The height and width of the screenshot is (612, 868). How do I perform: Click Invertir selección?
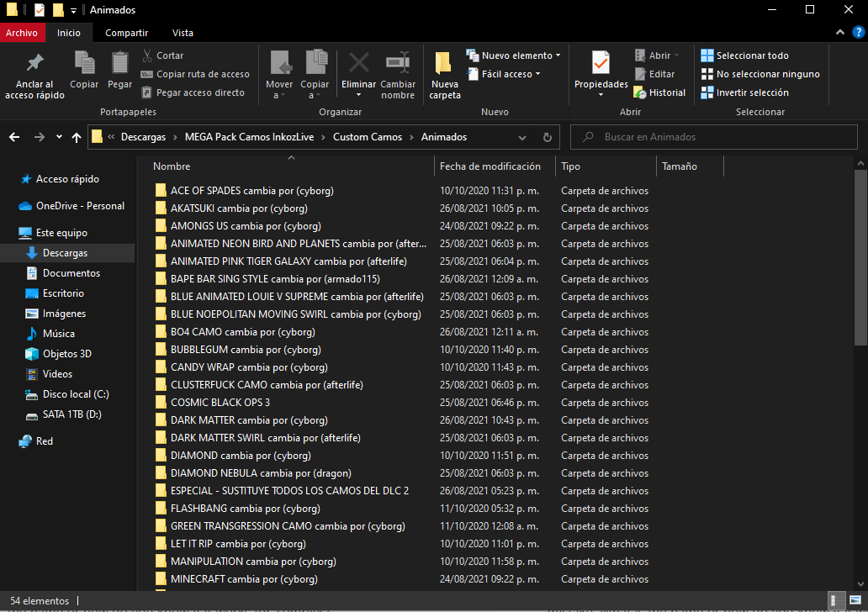coord(744,92)
